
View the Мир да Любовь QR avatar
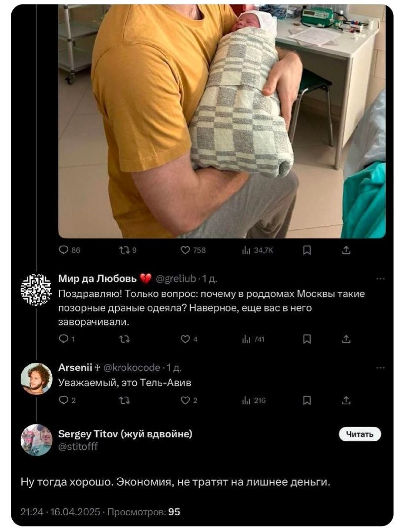36,290
